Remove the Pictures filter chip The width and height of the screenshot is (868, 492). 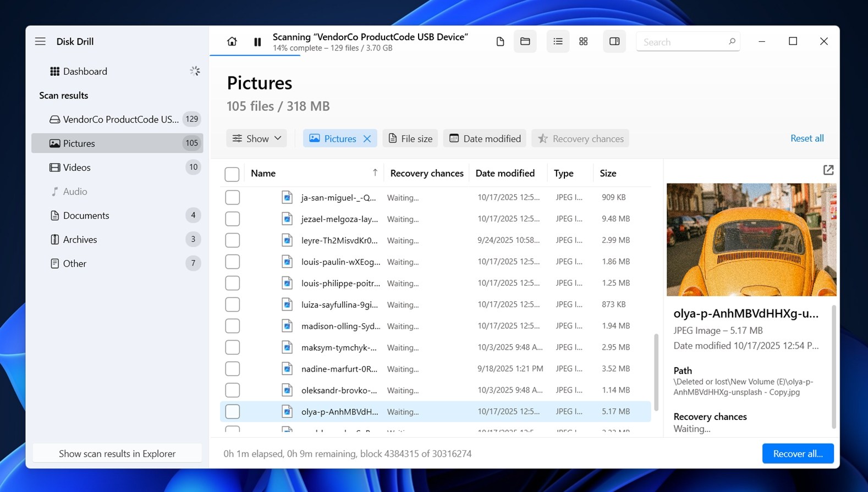367,139
